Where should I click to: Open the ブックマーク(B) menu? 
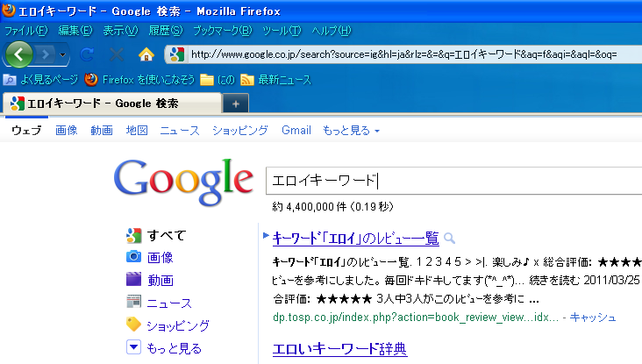(222, 31)
